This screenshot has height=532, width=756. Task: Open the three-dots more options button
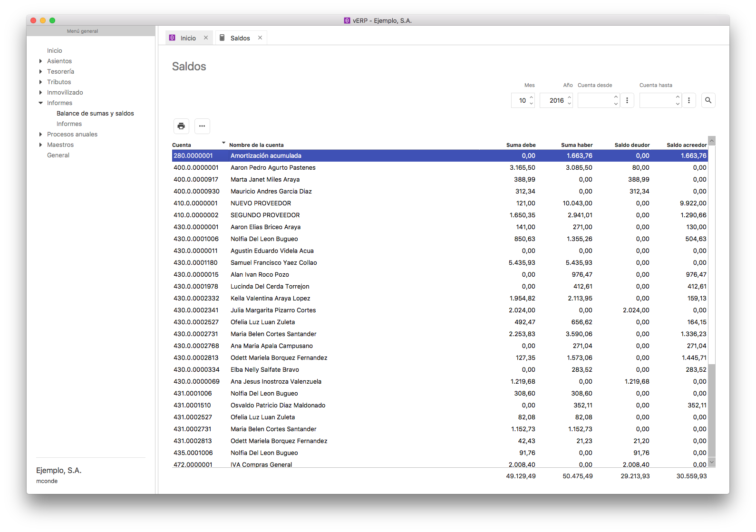pos(202,126)
